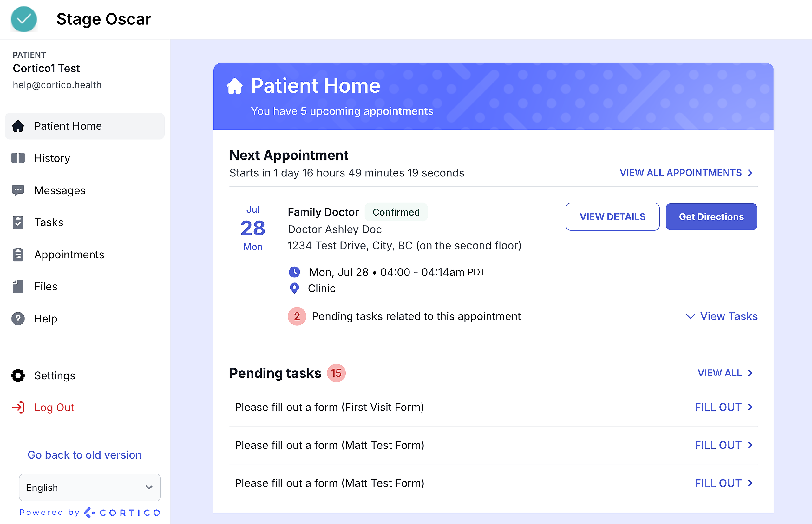This screenshot has height=524, width=812.
Task: Click the Stage Oscar checkmark logo
Action: pos(24,19)
